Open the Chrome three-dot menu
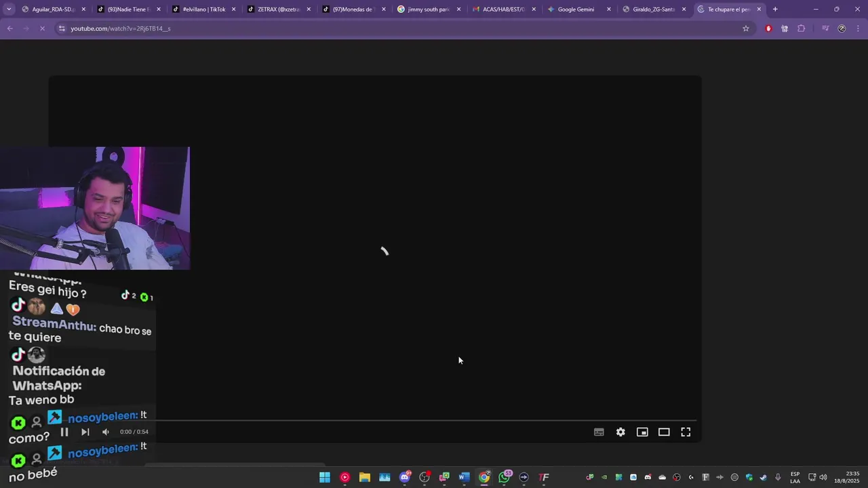Viewport: 868px width, 488px height. (858, 28)
